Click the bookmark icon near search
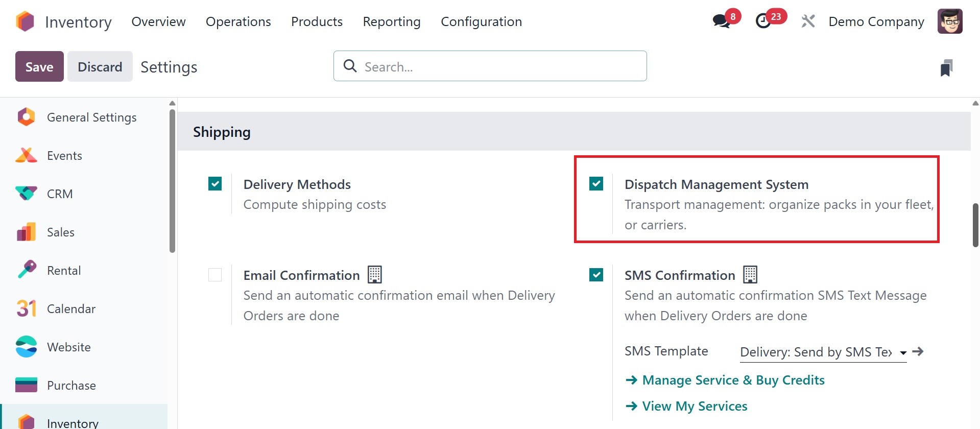The height and width of the screenshot is (429, 980). (x=946, y=67)
